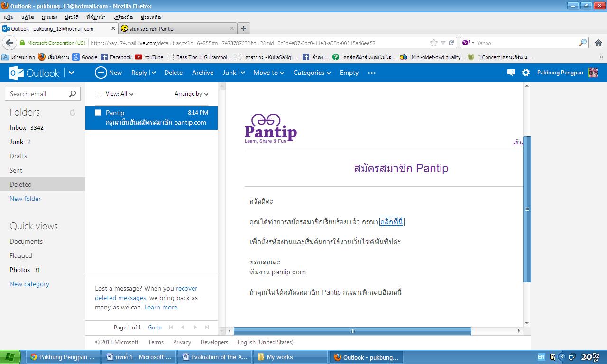Viewport: 607px width, 364px height.
Task: Open the Outlook app switcher arrow
Action: [72, 73]
